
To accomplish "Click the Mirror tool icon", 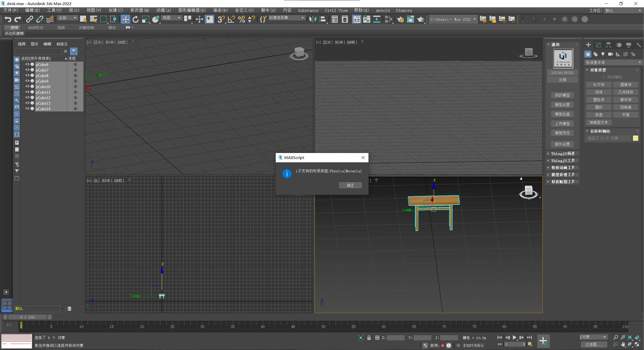I will [x=312, y=19].
